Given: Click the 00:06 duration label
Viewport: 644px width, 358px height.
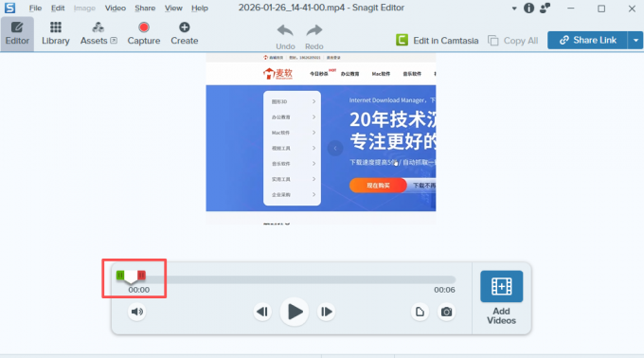Looking at the screenshot, I should tap(444, 290).
